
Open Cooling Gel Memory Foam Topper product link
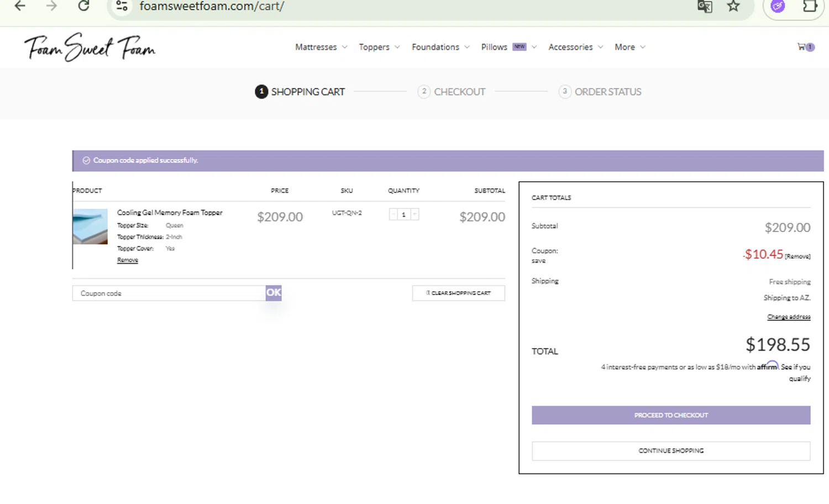pyautogui.click(x=170, y=213)
